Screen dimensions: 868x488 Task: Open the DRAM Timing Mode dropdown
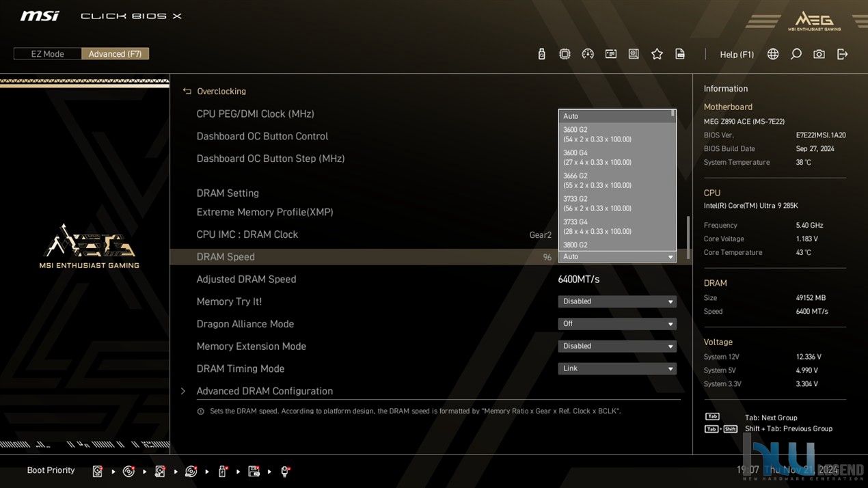(x=617, y=368)
